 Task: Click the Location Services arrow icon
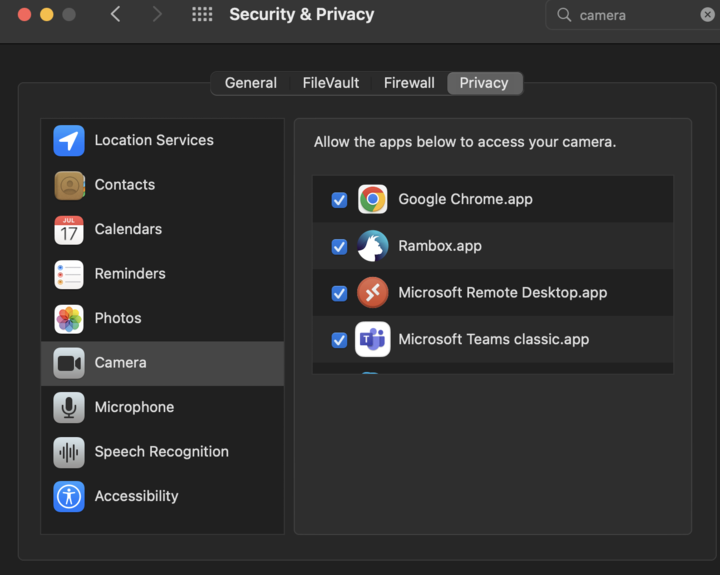click(x=69, y=141)
